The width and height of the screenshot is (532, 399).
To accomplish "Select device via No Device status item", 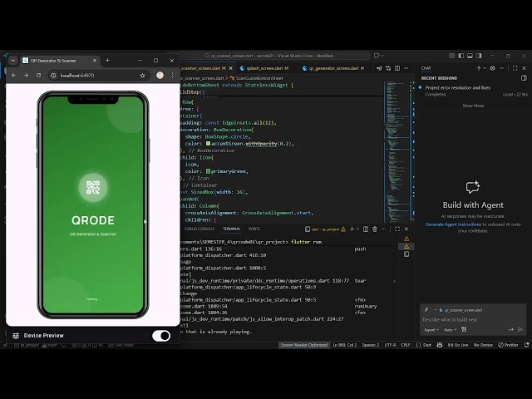I will pyautogui.click(x=483, y=345).
